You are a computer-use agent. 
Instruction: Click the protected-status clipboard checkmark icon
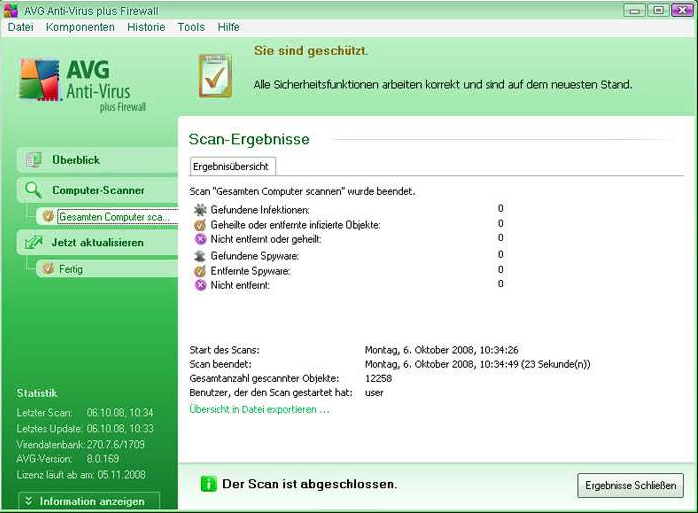(x=215, y=76)
